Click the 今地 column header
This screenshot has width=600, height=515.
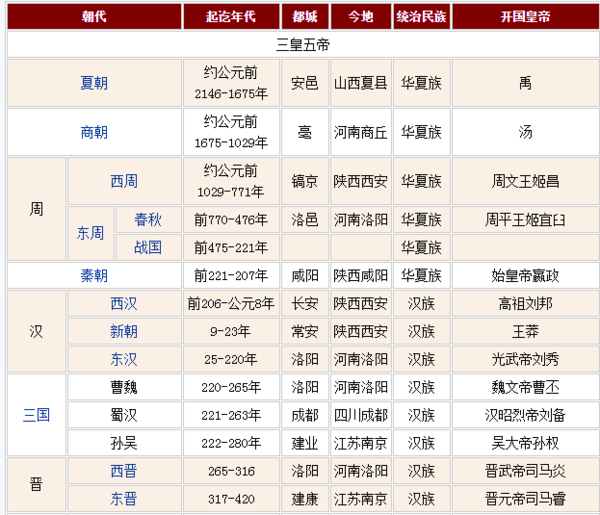click(x=361, y=16)
